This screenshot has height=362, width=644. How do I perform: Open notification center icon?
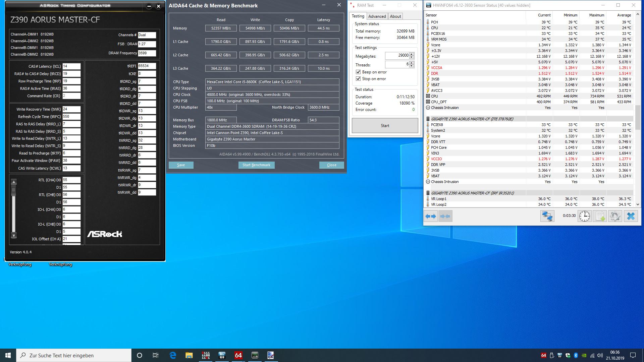pyautogui.click(x=633, y=355)
